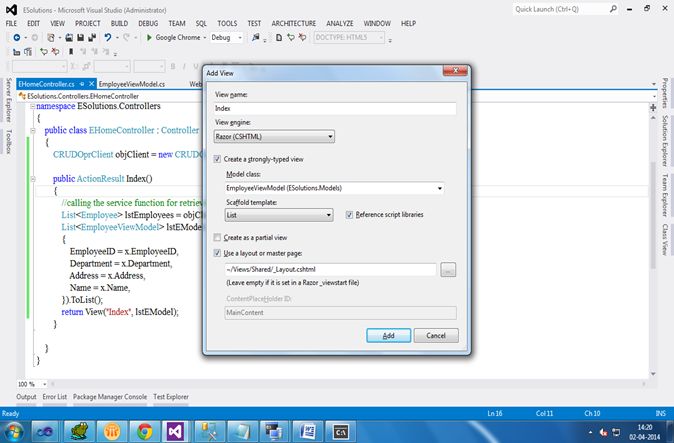The image size is (674, 443).
Task: Toggle Use a layout or master page
Action: tap(217, 253)
